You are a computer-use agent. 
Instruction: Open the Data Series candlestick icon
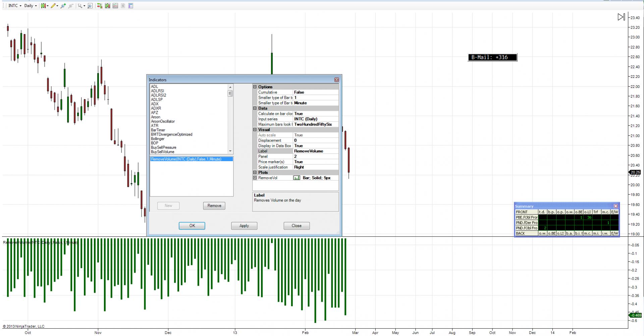coord(107,6)
